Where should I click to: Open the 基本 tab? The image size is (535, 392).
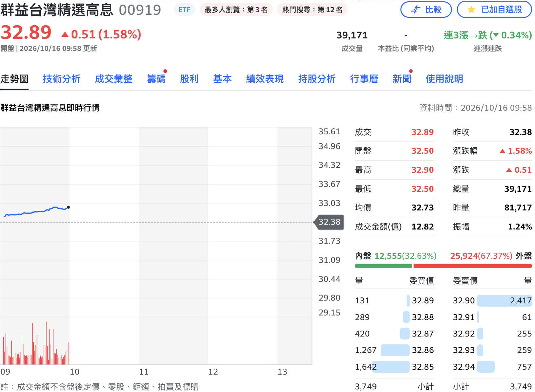(223, 79)
